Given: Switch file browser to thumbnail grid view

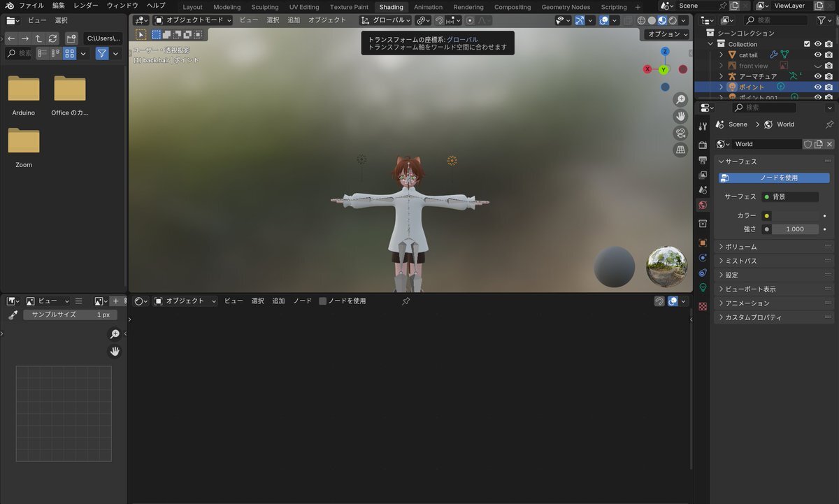Looking at the screenshot, I should [x=69, y=53].
